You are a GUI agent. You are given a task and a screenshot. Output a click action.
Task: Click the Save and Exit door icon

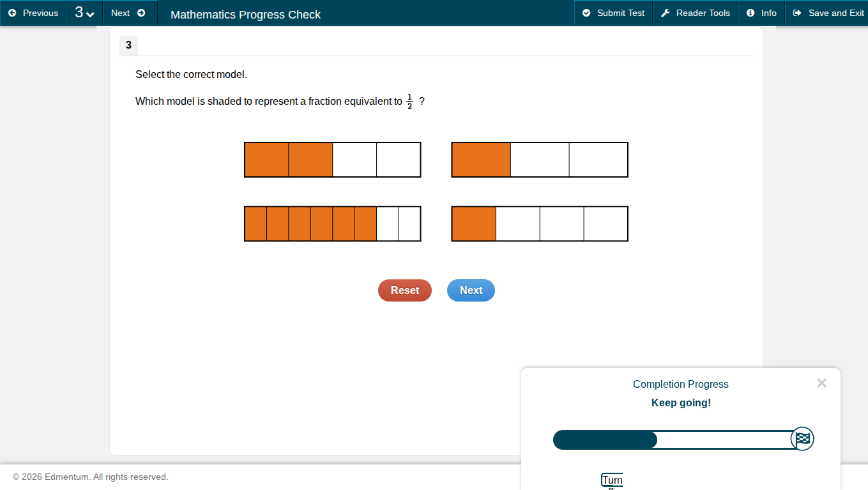pos(796,13)
